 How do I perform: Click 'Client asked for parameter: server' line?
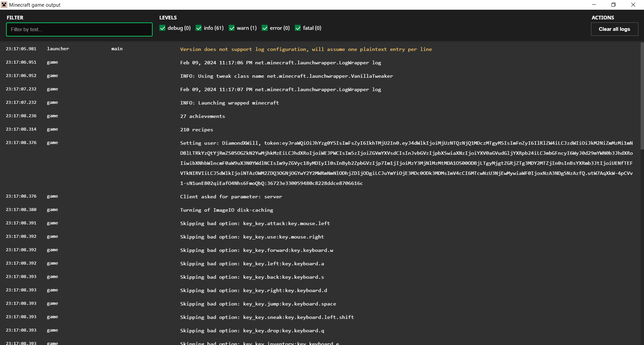click(231, 197)
